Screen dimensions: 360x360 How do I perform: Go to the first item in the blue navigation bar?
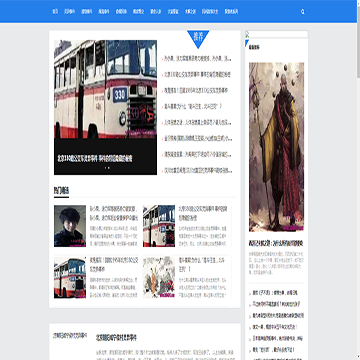(x=55, y=11)
